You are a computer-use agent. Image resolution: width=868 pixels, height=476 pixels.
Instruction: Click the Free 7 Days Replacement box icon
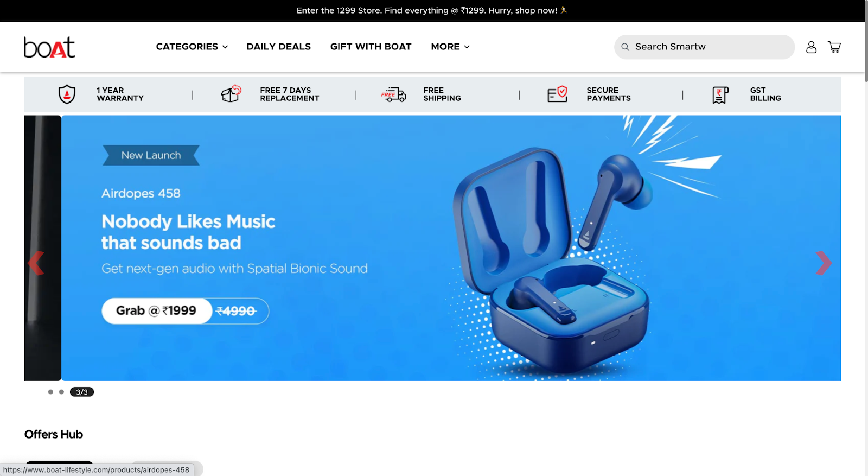[231, 93]
